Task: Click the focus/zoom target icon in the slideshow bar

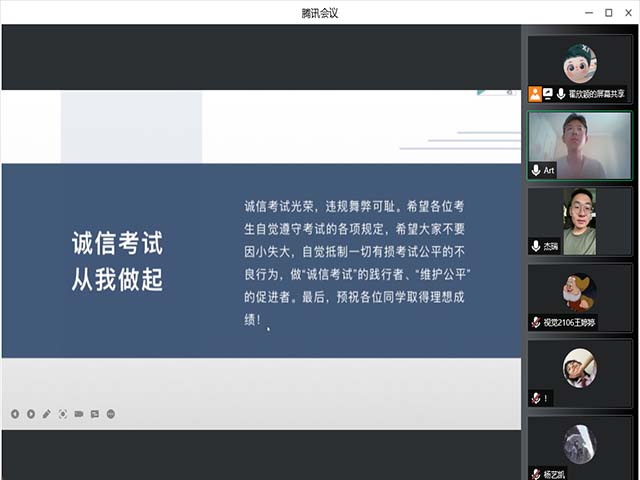Action: point(62,414)
